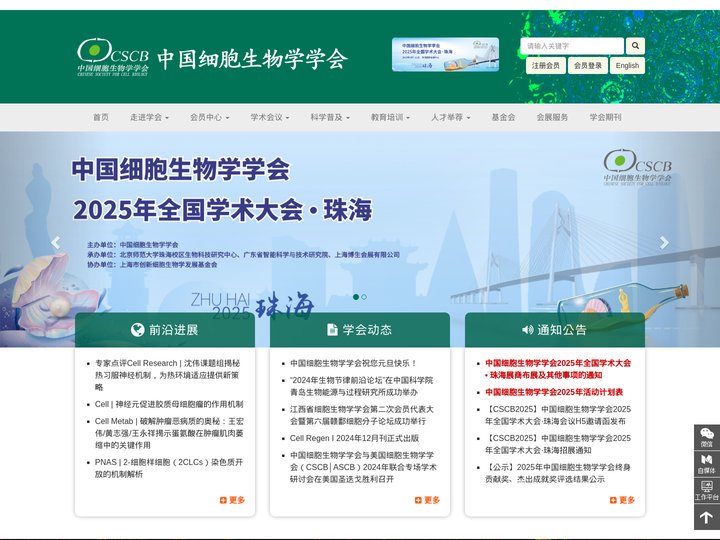This screenshot has height=540, width=720.
Task: Open the 2025年全国学术大会·珠海 carousel banner
Action: coord(360,239)
